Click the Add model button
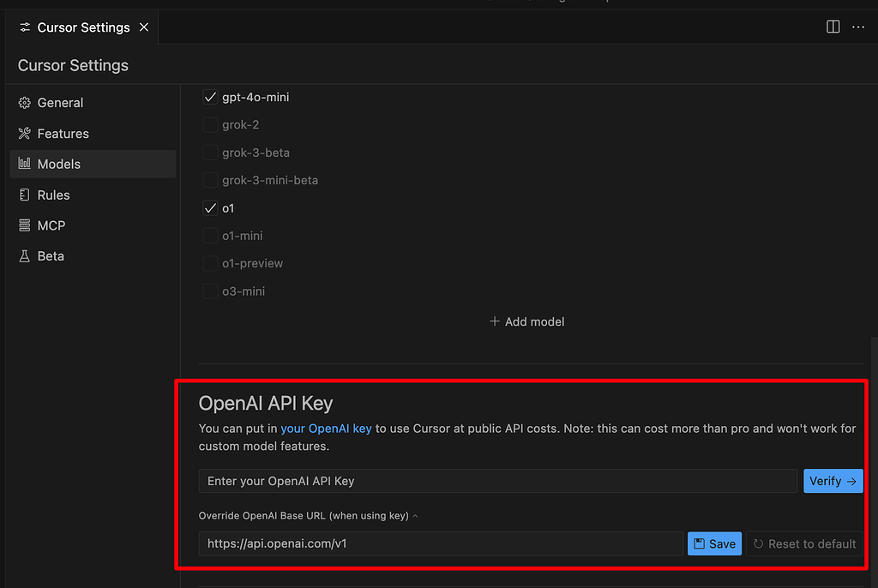 pos(527,321)
